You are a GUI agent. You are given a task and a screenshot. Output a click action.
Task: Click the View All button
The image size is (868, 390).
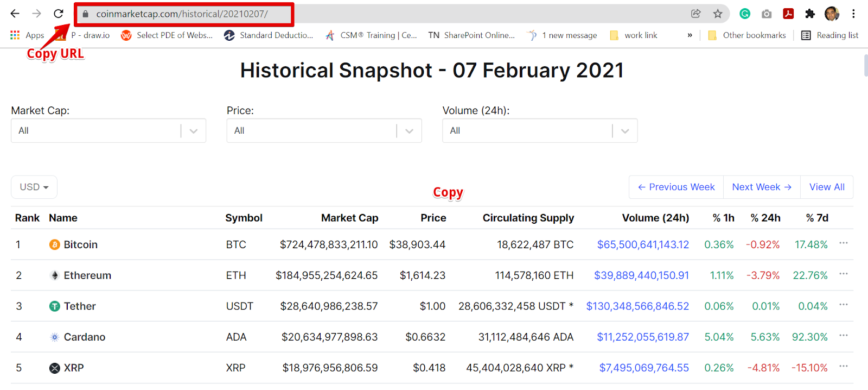[827, 187]
